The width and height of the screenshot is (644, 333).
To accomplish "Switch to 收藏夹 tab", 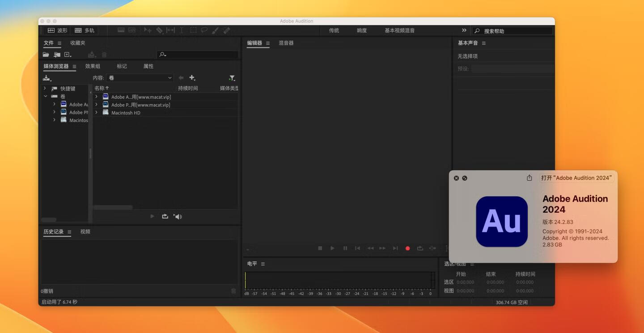I will tap(77, 43).
